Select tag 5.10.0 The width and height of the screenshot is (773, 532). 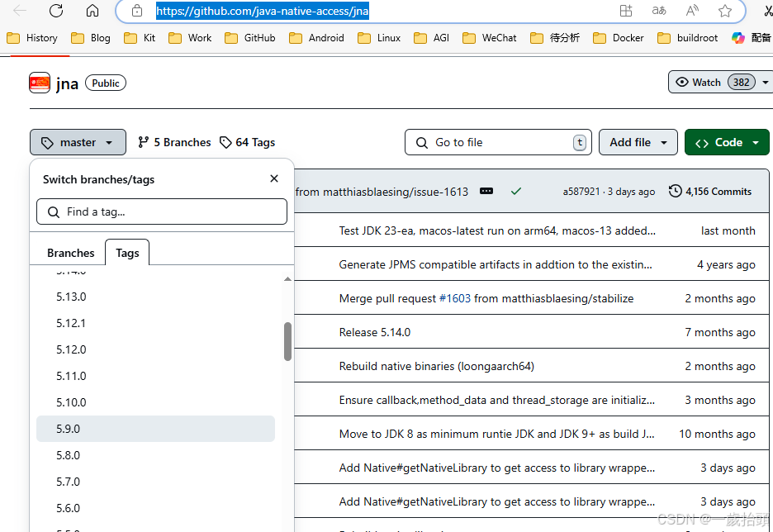155,402
